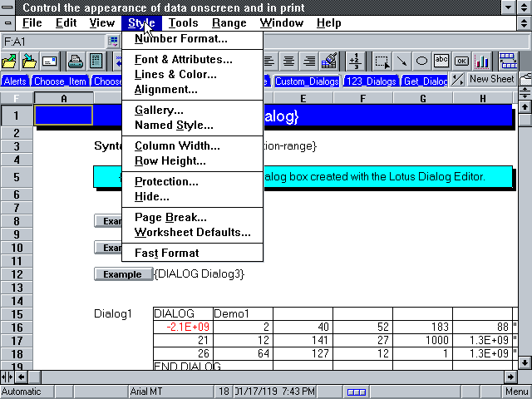Switch to the Choose_Item sheet tab
The width and height of the screenshot is (532, 399).
[x=60, y=81]
